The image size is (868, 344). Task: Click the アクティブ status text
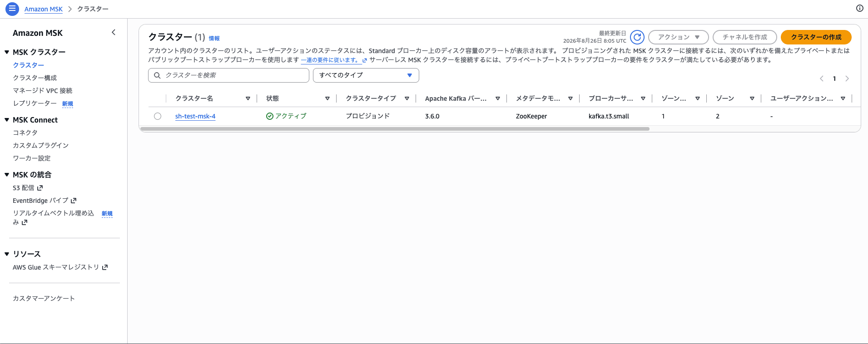coord(291,116)
